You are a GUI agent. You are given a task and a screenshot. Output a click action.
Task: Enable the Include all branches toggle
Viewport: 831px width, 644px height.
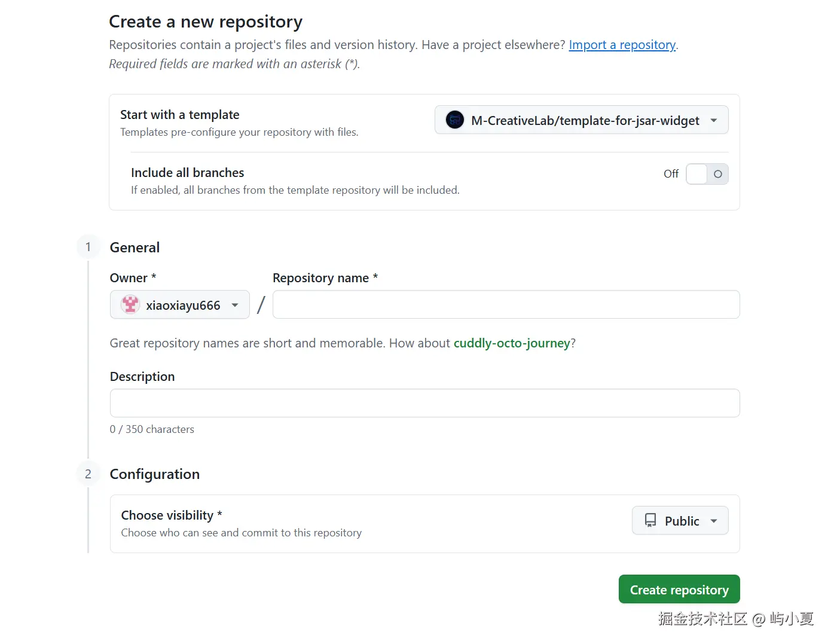pos(707,174)
